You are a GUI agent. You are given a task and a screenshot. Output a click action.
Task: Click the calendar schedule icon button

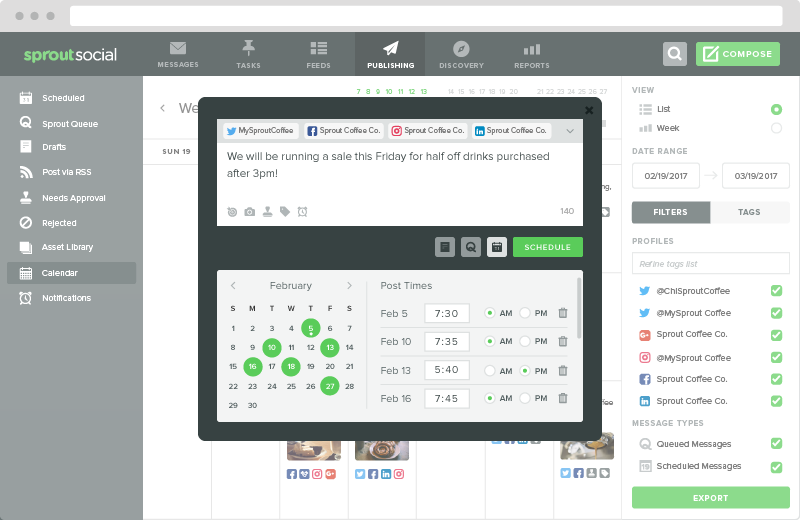pyautogui.click(x=497, y=247)
